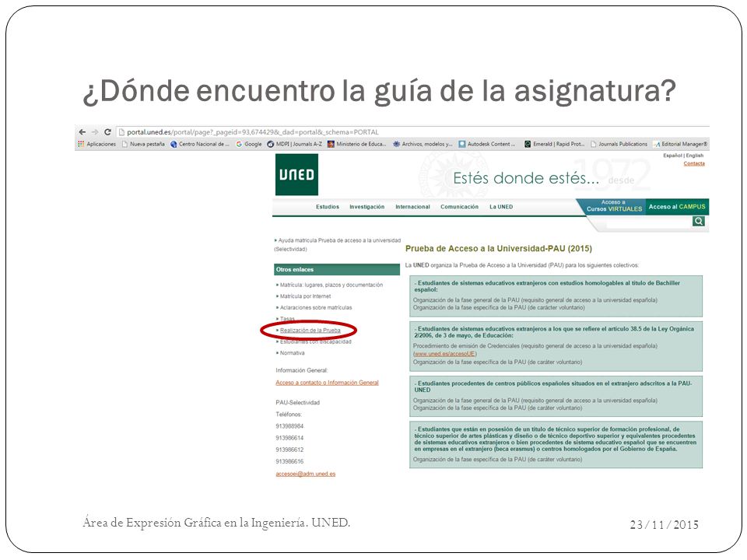Open the Contacta link
The width and height of the screenshot is (747, 560).
pyautogui.click(x=694, y=163)
